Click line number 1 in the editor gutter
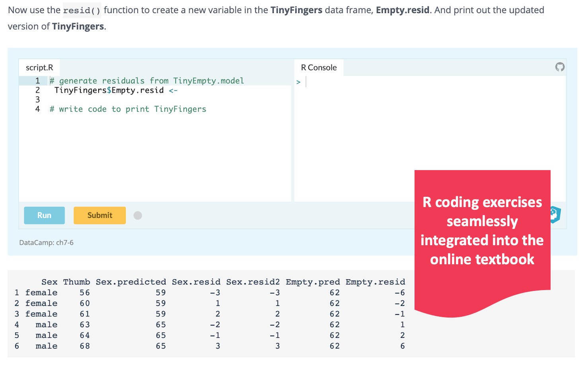This screenshot has height=368, width=588. click(38, 81)
